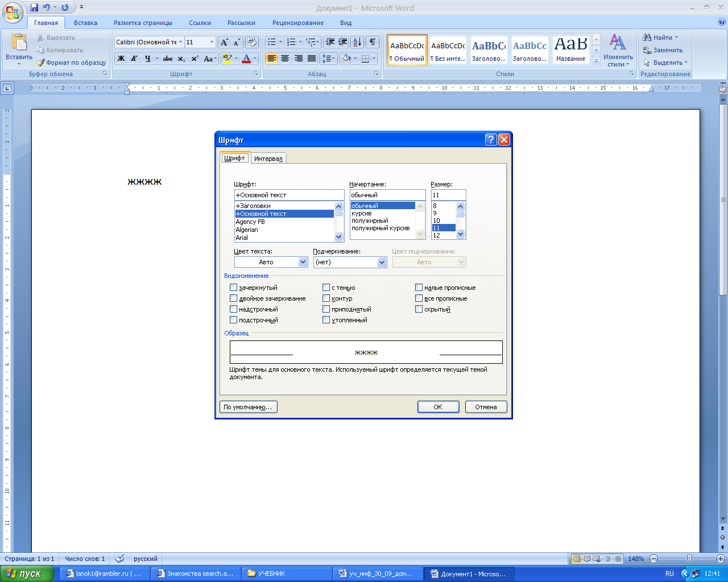Show paragraph marks (¶) icon
Viewport: 728px width, 582px height.
(x=373, y=42)
